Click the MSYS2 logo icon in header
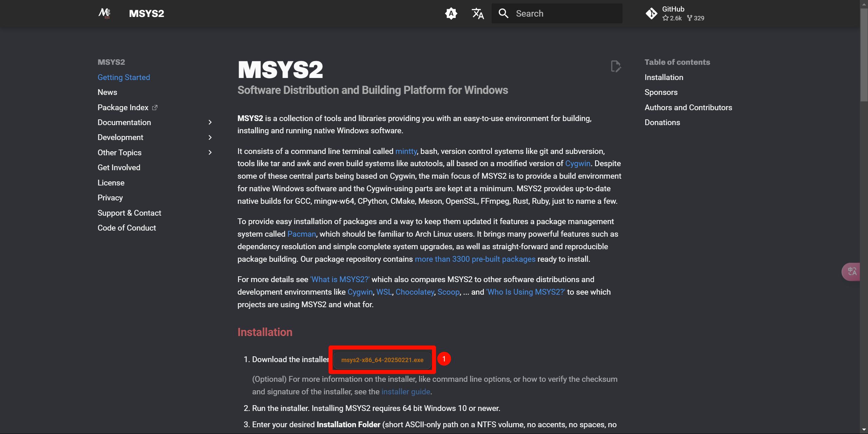868x434 pixels. point(104,14)
